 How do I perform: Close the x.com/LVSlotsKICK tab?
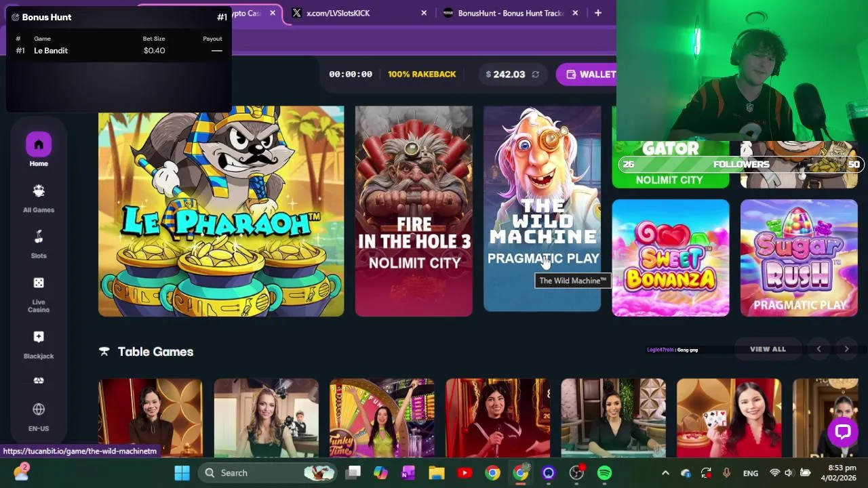(x=424, y=13)
